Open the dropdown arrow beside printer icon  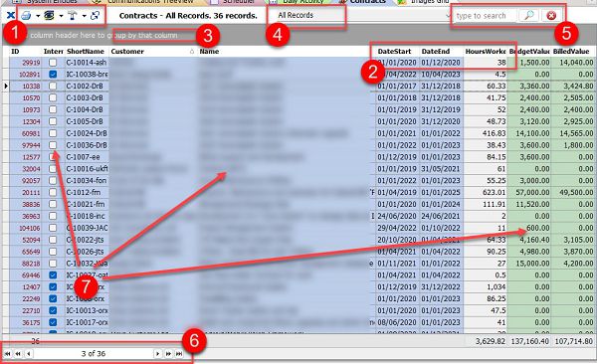click(38, 16)
